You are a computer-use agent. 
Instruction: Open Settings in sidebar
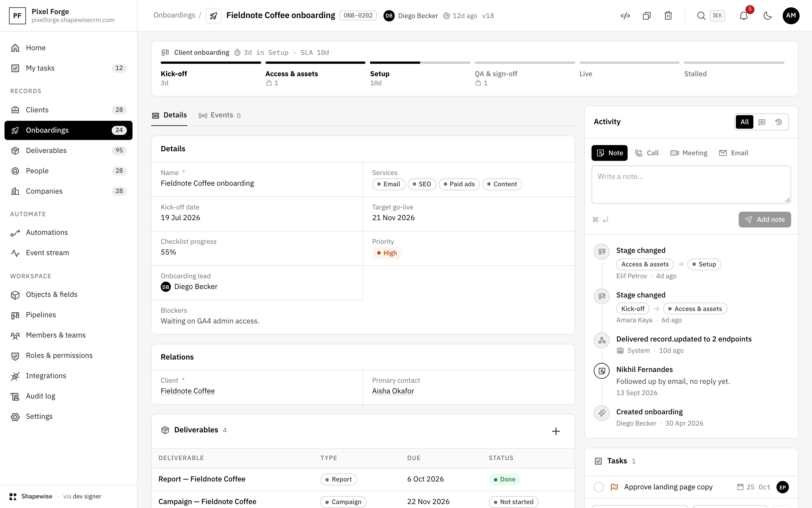(x=69, y=416)
